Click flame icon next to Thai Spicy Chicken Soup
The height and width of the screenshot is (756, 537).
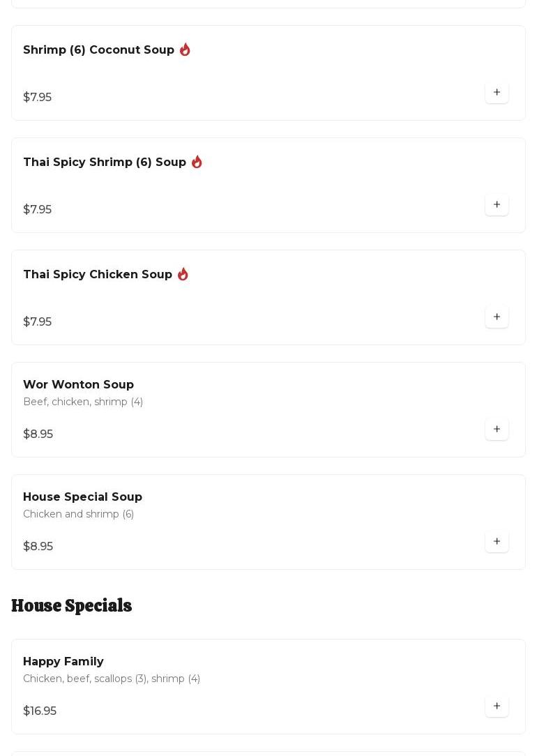pos(183,274)
